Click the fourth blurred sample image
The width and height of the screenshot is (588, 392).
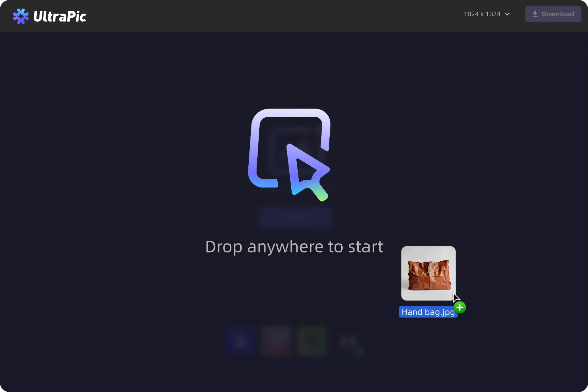[x=348, y=341]
